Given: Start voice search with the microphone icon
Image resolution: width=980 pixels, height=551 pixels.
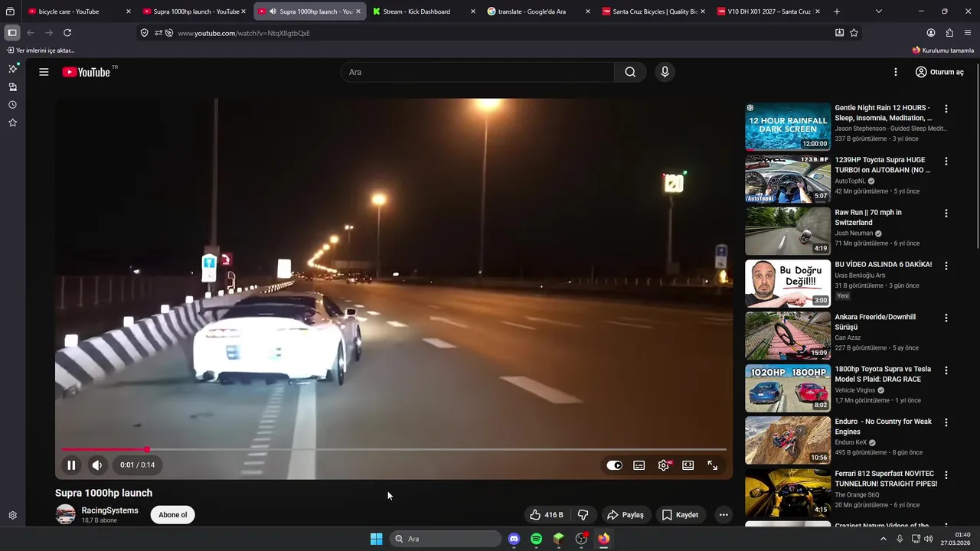Looking at the screenshot, I should 665,72.
